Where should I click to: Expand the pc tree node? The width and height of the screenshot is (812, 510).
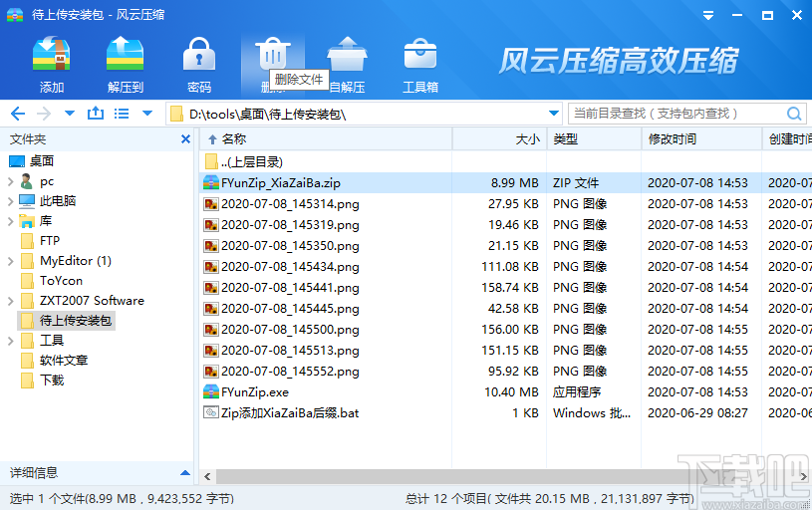pyautogui.click(x=10, y=181)
